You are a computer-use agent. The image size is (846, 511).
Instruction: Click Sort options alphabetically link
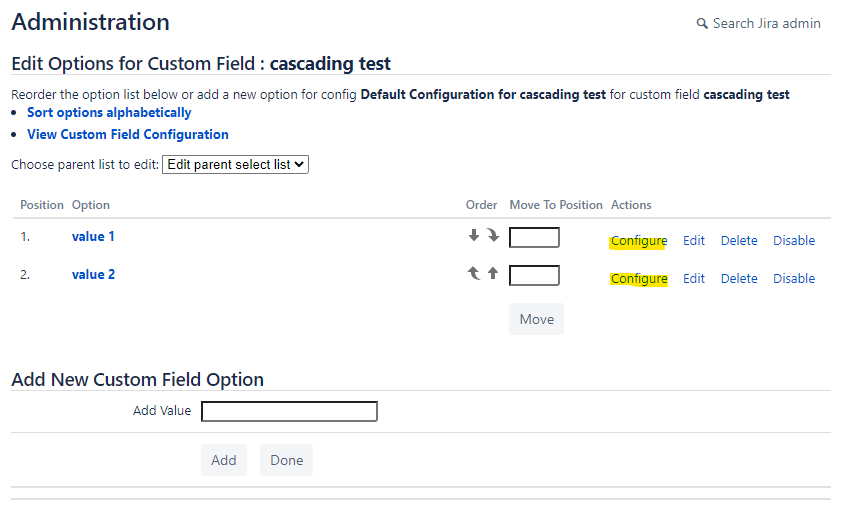(109, 112)
